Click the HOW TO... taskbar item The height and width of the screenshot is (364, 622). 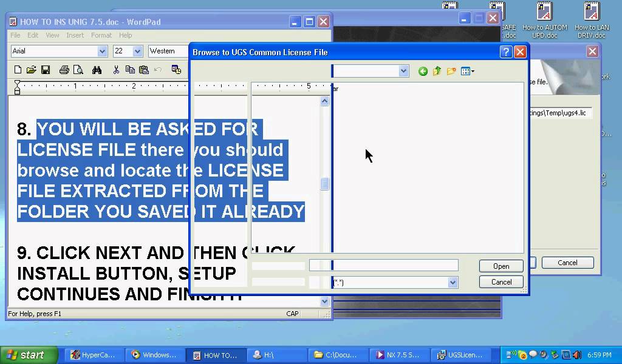click(x=216, y=355)
